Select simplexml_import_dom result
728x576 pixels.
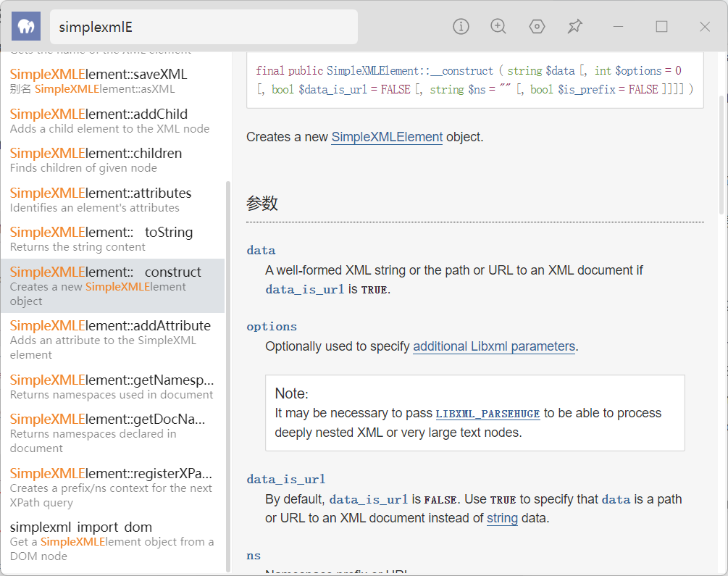112,541
